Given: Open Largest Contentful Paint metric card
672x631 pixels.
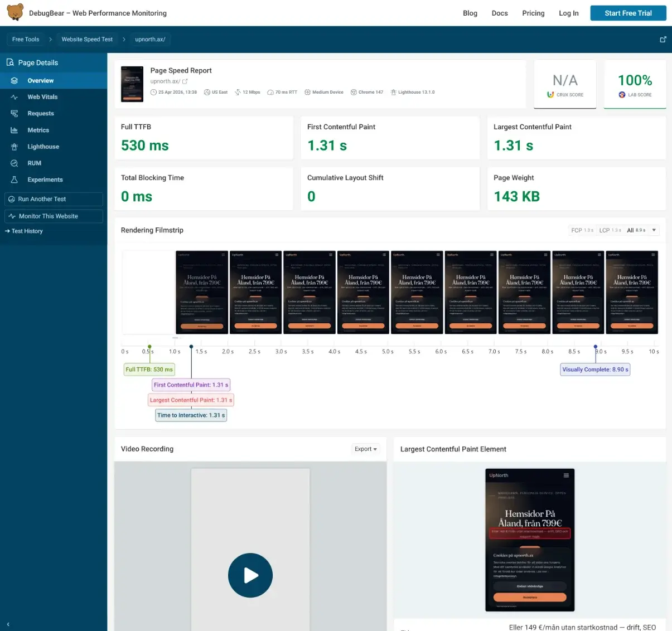Looking at the screenshot, I should (577, 138).
